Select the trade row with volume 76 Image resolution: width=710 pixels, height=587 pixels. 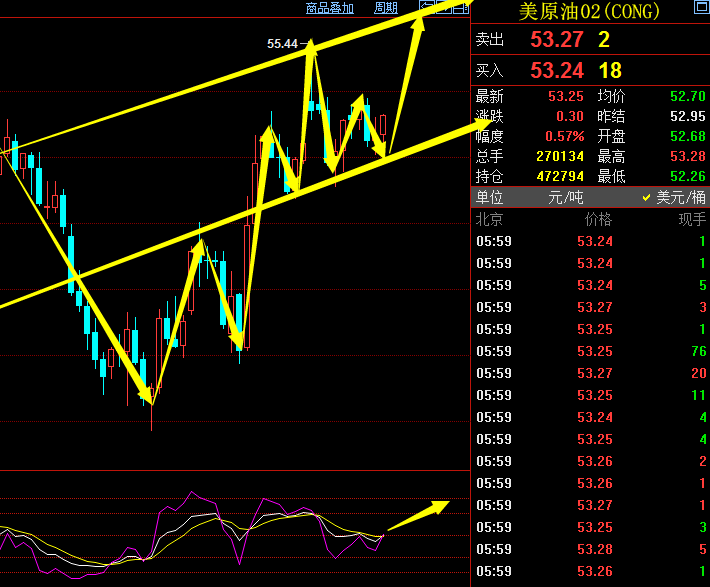point(590,351)
